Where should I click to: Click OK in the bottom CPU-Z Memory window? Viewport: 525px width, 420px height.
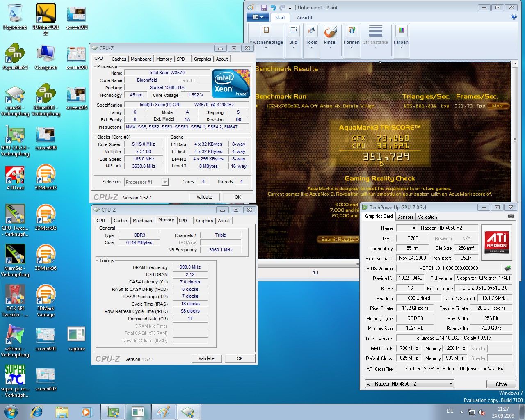240,358
